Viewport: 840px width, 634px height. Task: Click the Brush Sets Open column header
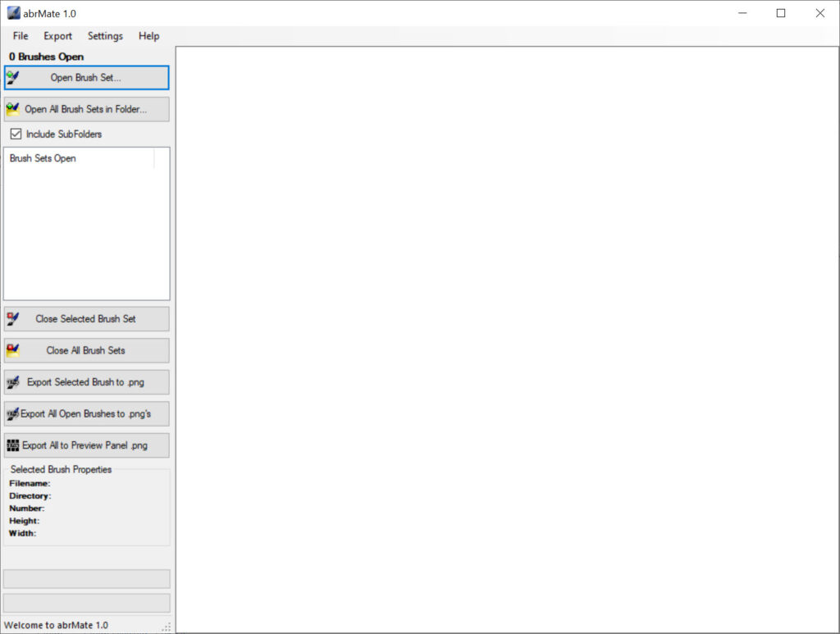(x=80, y=158)
